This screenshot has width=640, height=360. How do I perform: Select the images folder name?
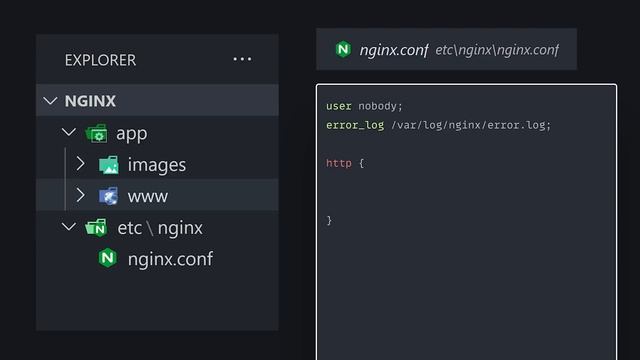point(157,165)
